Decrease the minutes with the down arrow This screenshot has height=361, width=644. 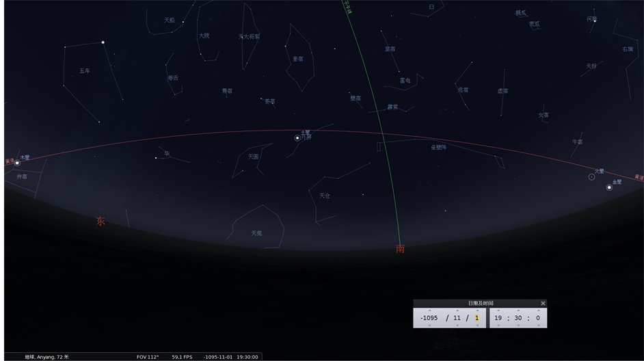tap(518, 325)
